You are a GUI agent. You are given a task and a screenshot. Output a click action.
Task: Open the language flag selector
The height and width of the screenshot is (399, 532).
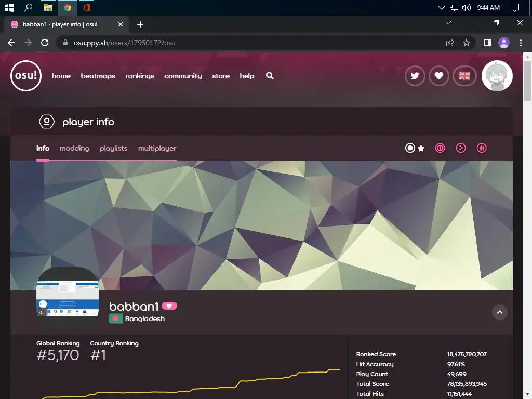464,76
